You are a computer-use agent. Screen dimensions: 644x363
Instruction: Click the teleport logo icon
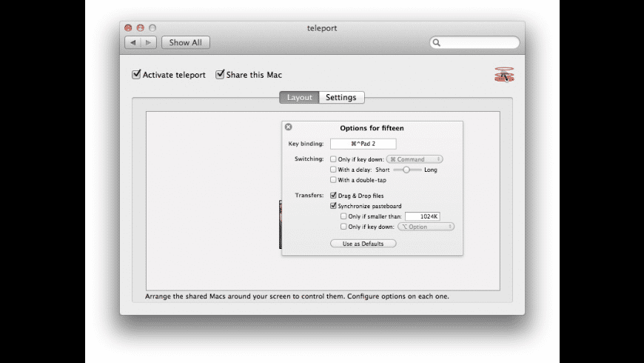click(x=504, y=74)
